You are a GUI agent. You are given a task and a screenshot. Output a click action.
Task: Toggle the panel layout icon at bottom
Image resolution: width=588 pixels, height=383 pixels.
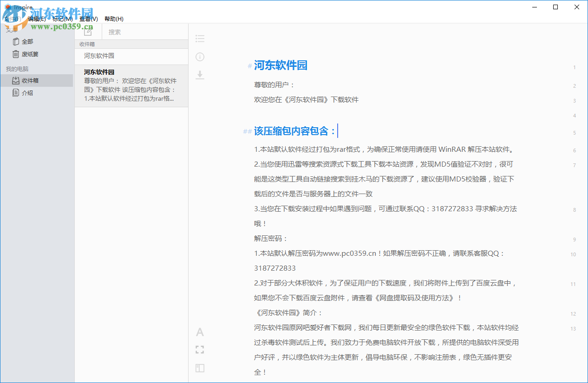(x=200, y=368)
